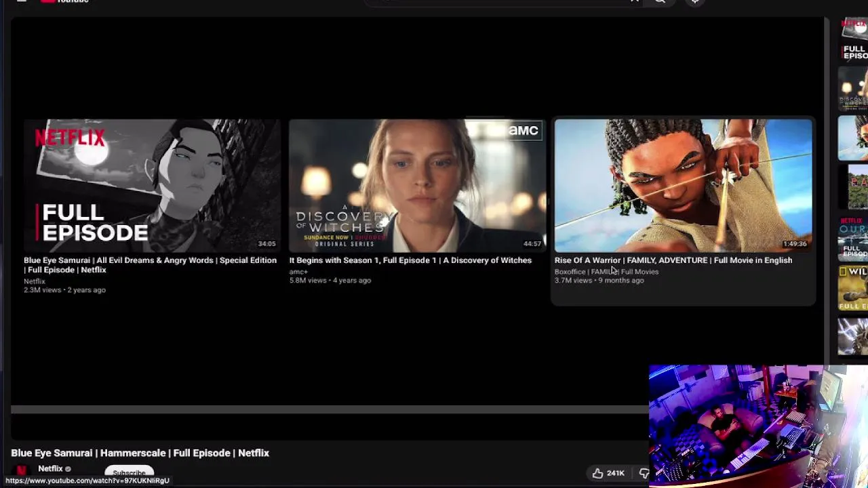Click the page's vertical scrollbar beside the player

coord(827,190)
